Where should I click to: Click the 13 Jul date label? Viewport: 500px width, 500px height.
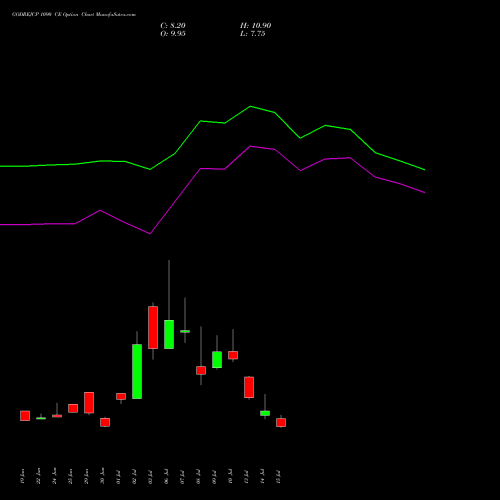coord(246,477)
